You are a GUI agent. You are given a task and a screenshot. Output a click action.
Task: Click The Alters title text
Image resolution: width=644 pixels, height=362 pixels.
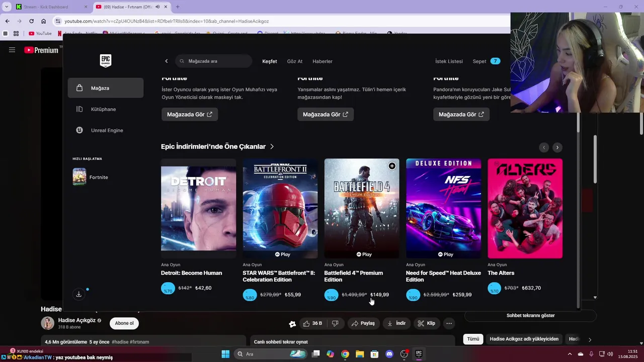click(x=501, y=273)
